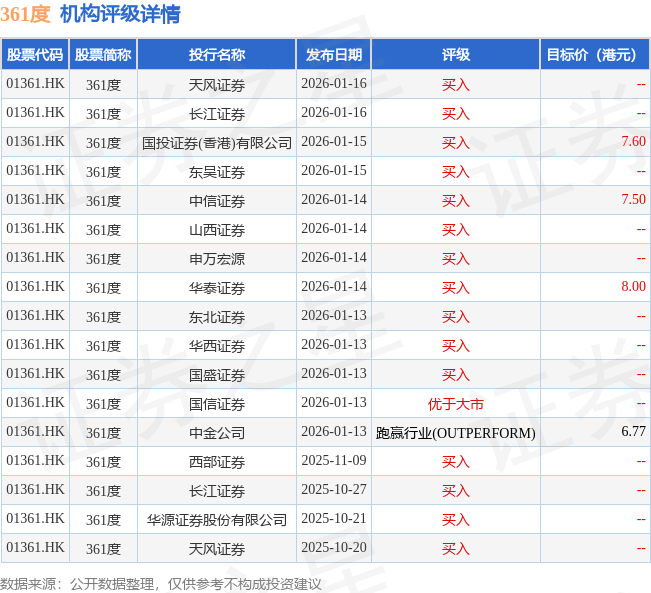Viewport: 651px width, 593px height.
Task: Click the 2025-10-20 date cell
Action: pos(334,547)
